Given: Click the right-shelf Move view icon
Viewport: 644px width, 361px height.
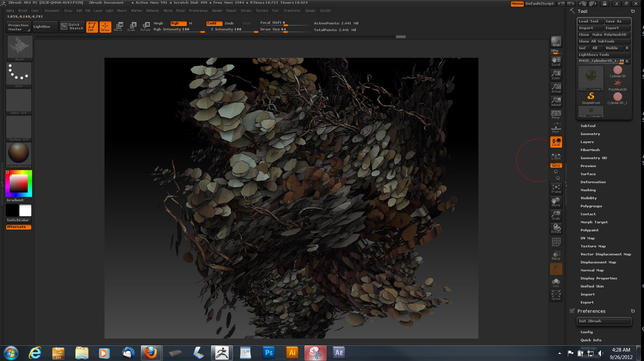Looking at the screenshot, I should [556, 202].
